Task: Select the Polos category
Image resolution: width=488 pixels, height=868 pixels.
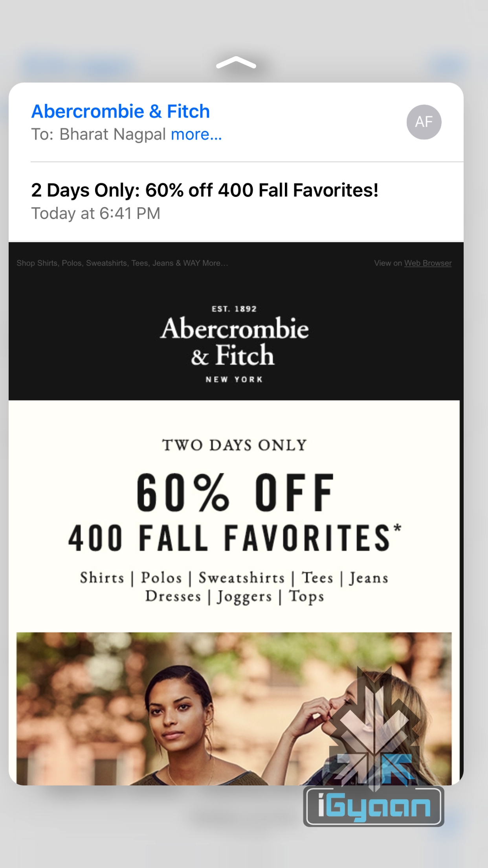Action: point(161,578)
